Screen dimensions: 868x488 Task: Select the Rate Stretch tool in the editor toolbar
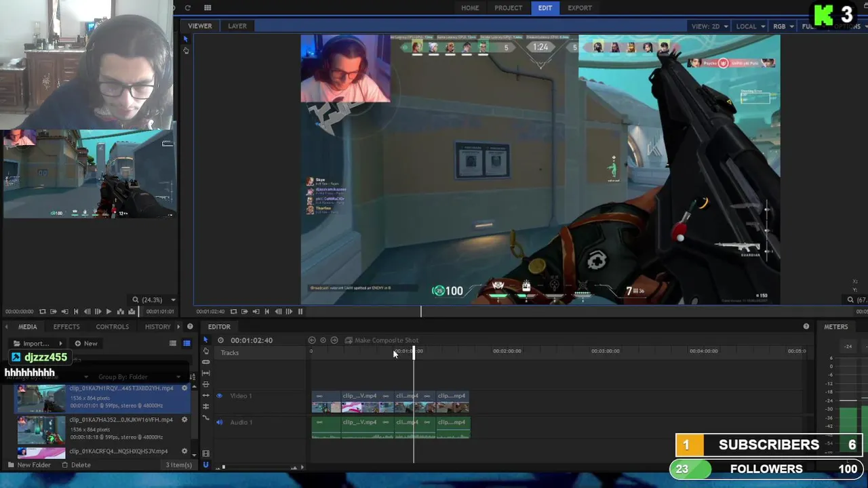coord(206,418)
